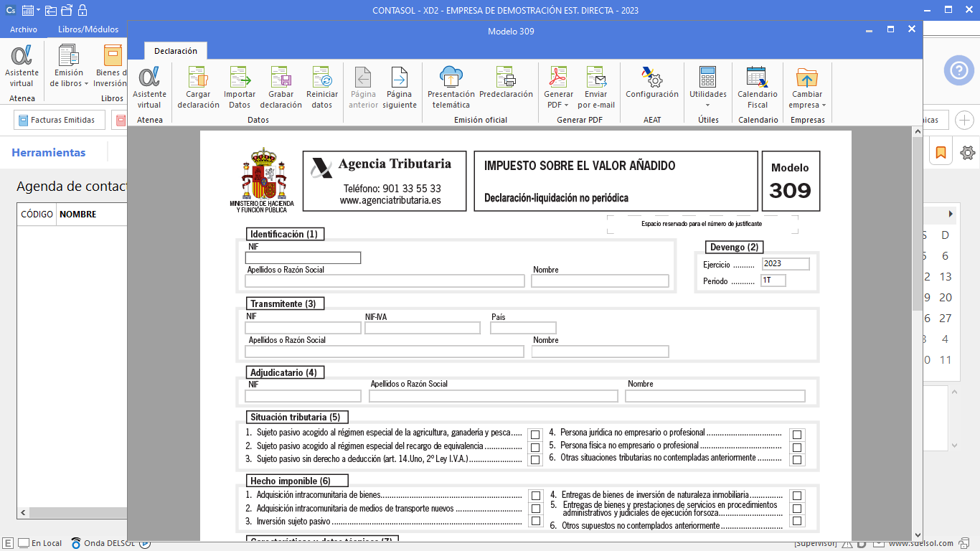The height and width of the screenshot is (551, 980).
Task: Go to Página siguiente
Action: [x=399, y=77]
